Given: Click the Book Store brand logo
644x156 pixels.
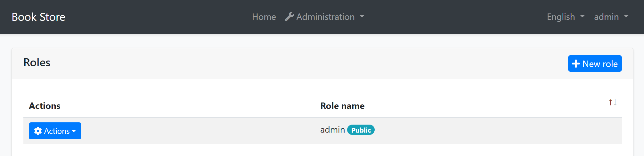Looking at the screenshot, I should pos(38,17).
